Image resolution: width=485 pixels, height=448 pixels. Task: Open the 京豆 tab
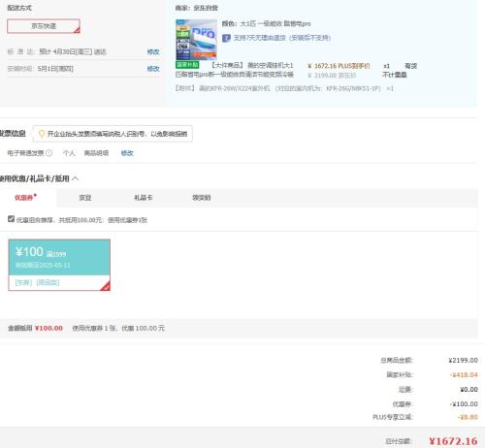[85, 198]
